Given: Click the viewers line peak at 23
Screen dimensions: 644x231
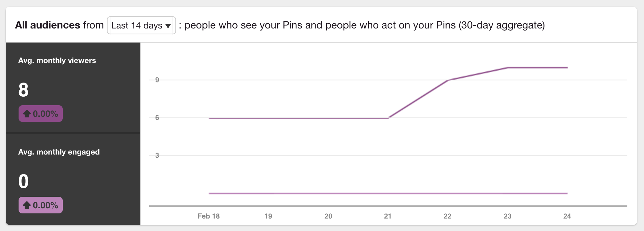Looking at the screenshot, I should [508, 68].
